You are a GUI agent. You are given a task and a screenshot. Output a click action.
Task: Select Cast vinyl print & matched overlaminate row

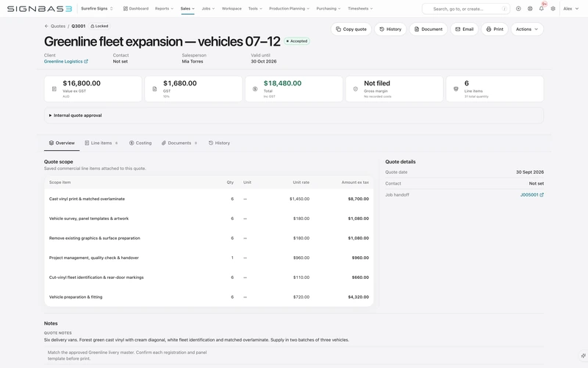[209, 199]
